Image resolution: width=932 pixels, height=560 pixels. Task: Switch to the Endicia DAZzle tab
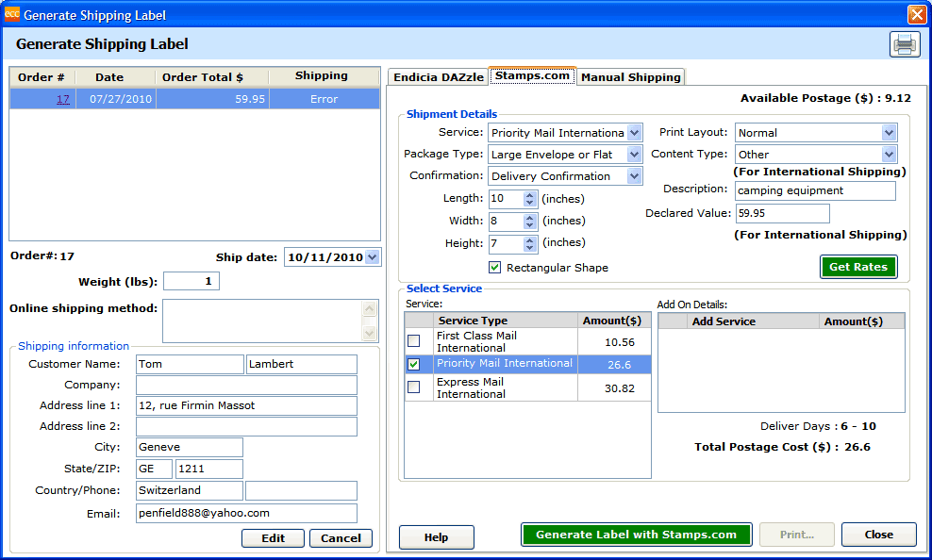[x=438, y=77]
